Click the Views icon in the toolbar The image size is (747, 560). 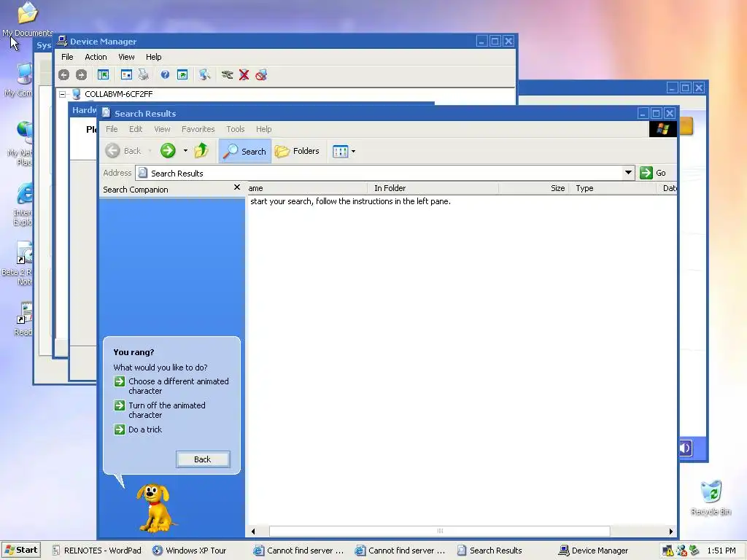point(340,152)
